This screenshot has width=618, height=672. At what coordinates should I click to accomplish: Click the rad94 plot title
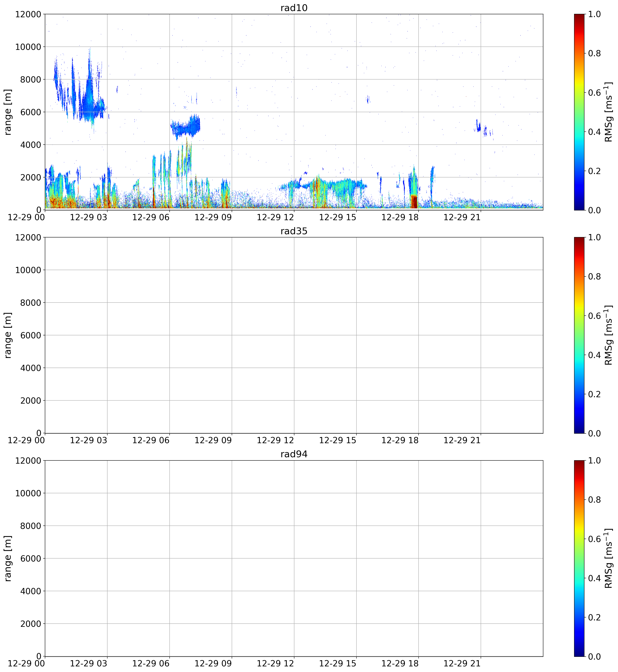tap(294, 454)
